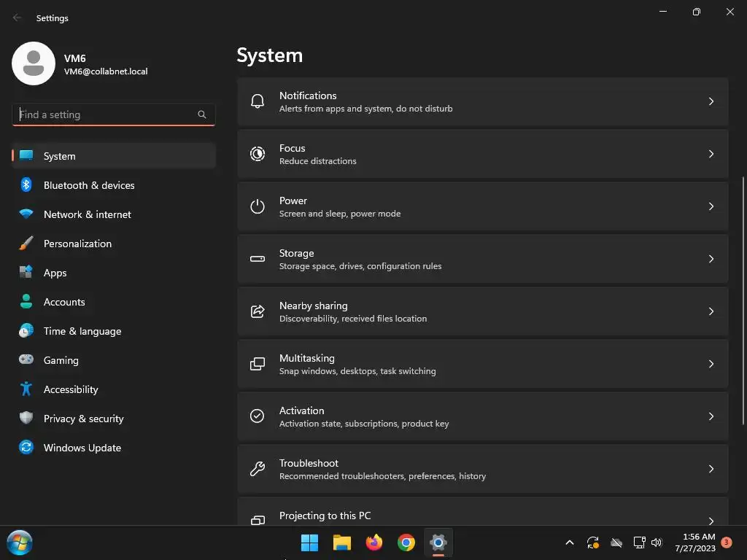Click the sync status tray icon
The image size is (747, 560).
tap(592, 542)
